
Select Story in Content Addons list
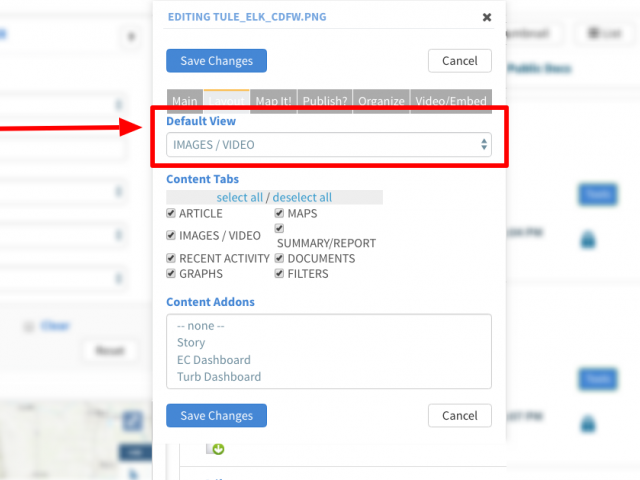[x=191, y=342]
